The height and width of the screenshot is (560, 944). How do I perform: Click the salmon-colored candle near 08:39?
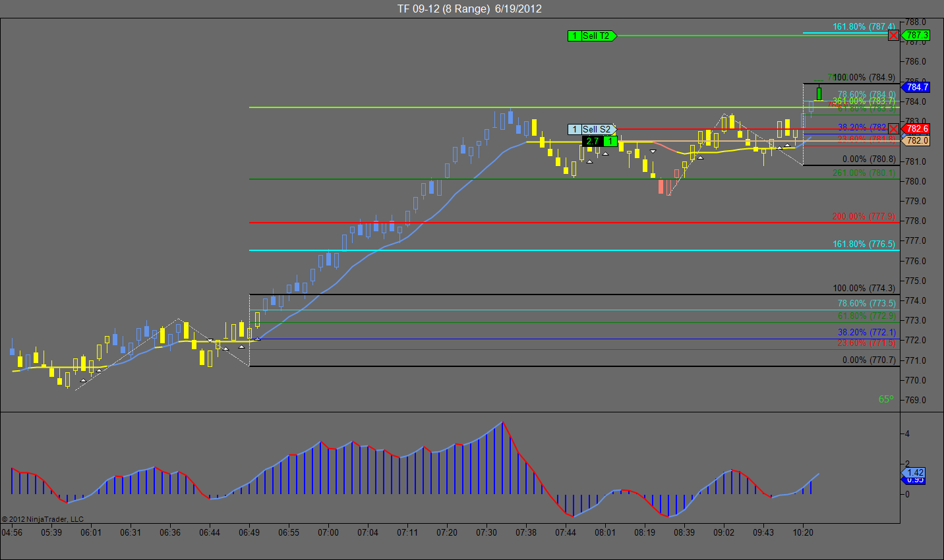point(661,187)
